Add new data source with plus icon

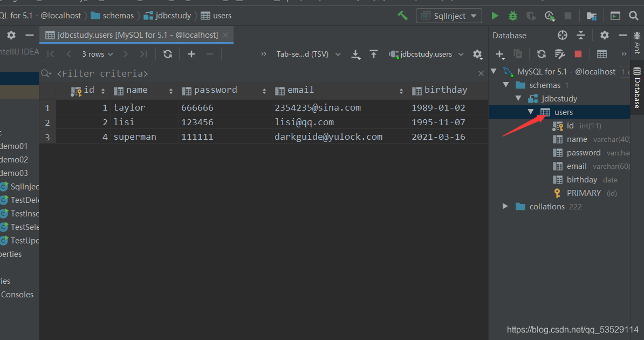click(x=500, y=55)
